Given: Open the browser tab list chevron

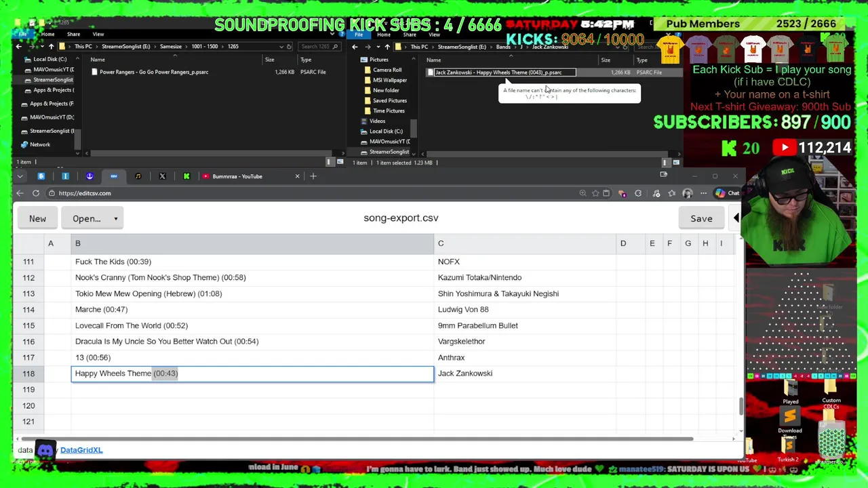Looking at the screenshot, I should point(20,176).
